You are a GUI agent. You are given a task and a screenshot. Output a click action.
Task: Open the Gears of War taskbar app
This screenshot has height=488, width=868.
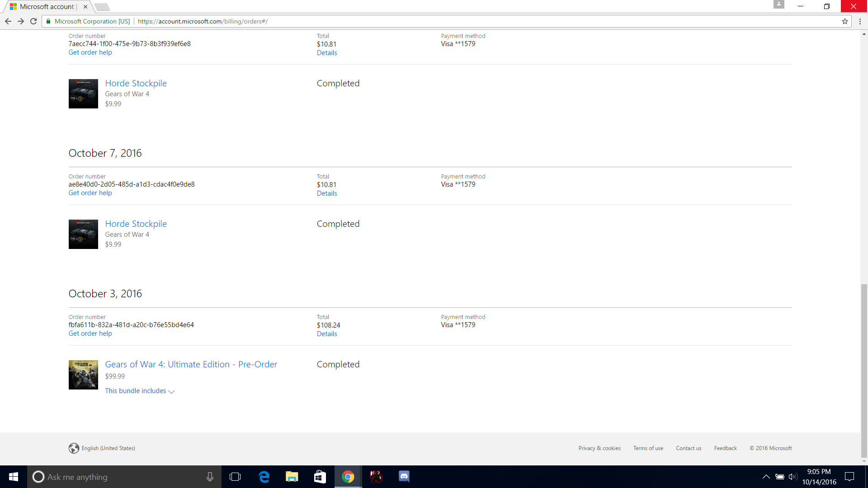pos(376,477)
